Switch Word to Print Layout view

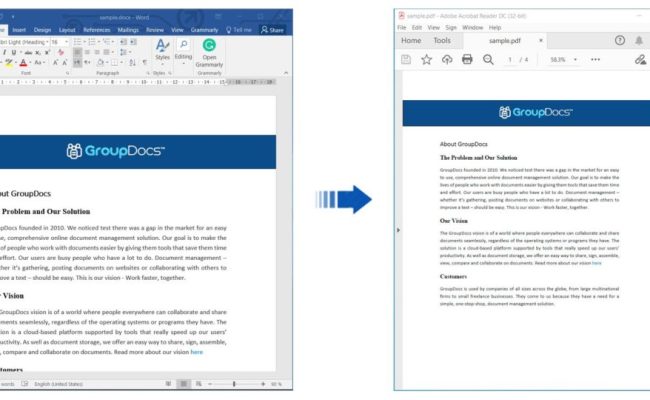pyautogui.click(x=184, y=384)
